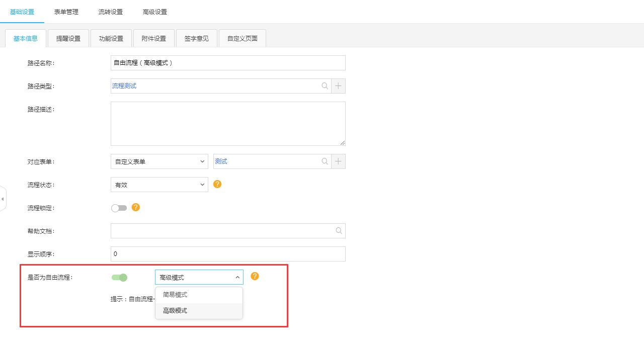Viewport: 644px width, 344px height.
Task: Click search icon in 对应表单 测试 field
Action: coord(325,161)
